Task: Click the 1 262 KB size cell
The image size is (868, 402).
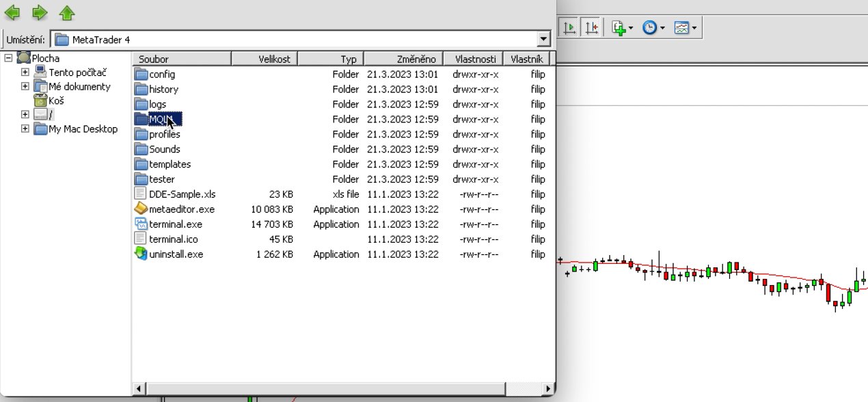Action: (x=275, y=254)
